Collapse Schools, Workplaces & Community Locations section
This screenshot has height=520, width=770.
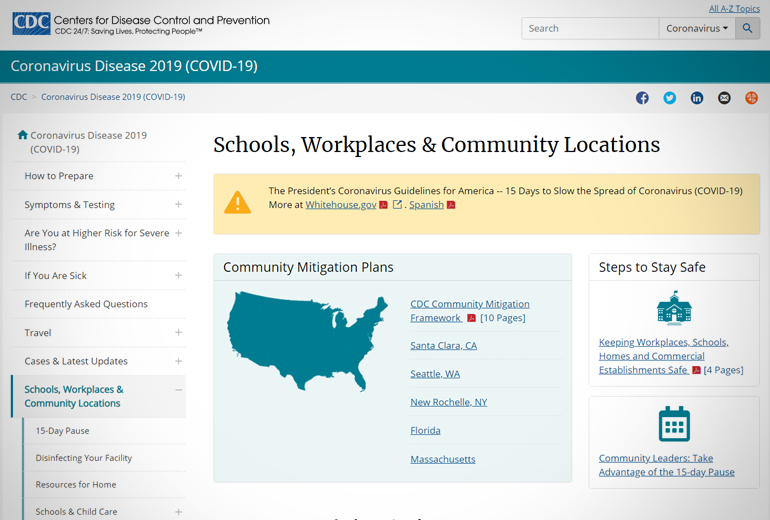point(178,390)
